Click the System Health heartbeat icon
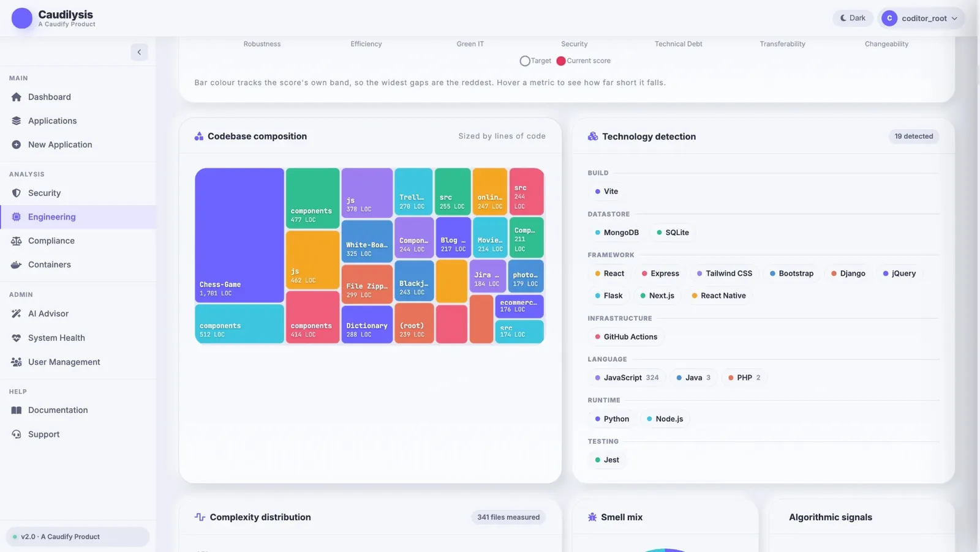Viewport: 980px width, 552px height. point(17,338)
